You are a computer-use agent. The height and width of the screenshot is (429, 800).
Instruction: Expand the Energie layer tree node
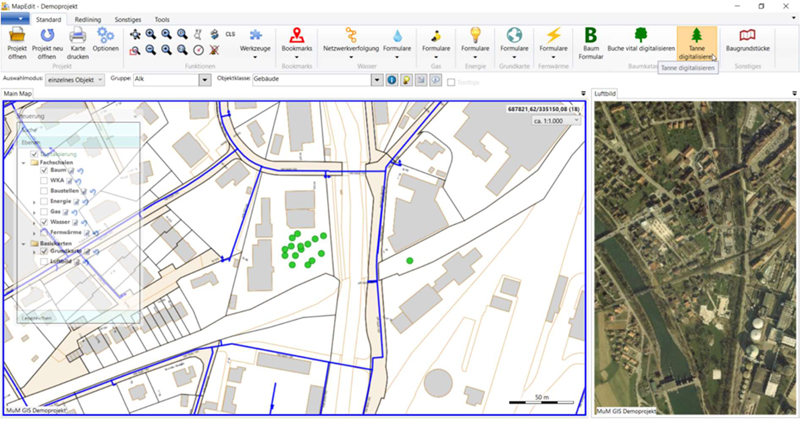(36, 201)
